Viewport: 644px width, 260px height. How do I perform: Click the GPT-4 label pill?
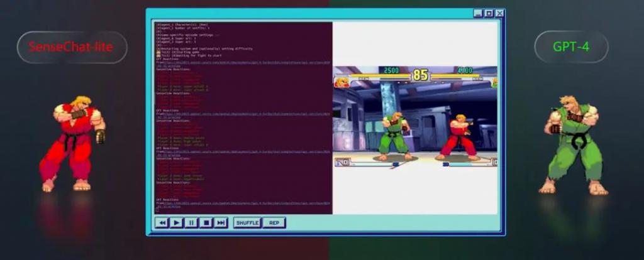pyautogui.click(x=571, y=46)
